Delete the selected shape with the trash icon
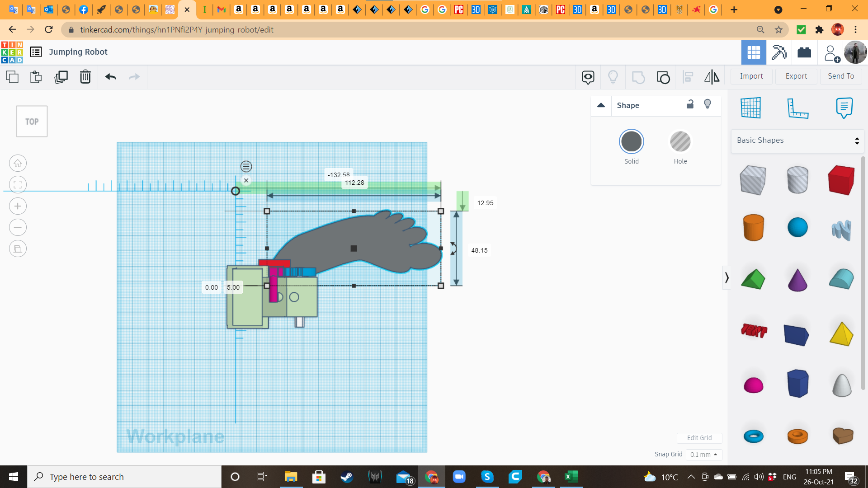 coord(85,77)
